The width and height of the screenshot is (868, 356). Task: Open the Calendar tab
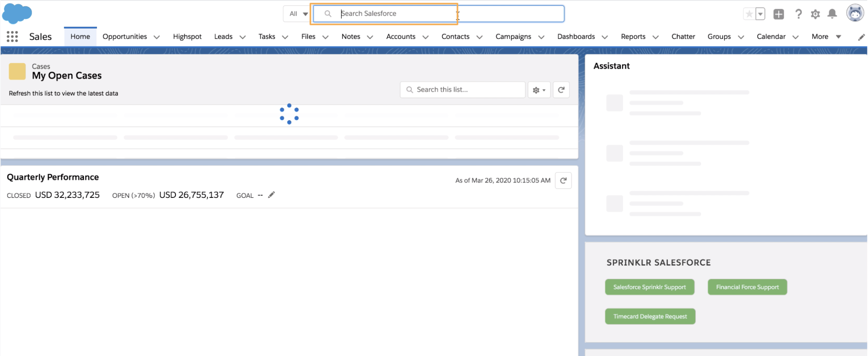pos(771,37)
